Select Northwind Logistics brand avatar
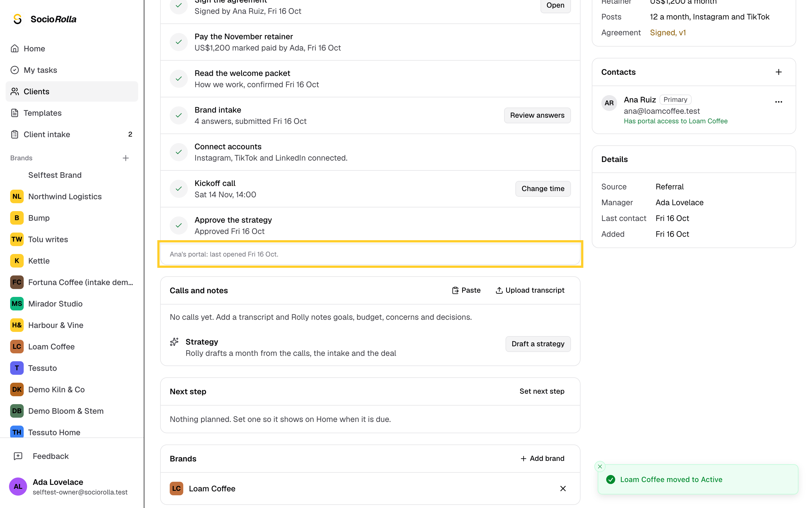Screen dimensions: 812x508 click(x=17, y=196)
